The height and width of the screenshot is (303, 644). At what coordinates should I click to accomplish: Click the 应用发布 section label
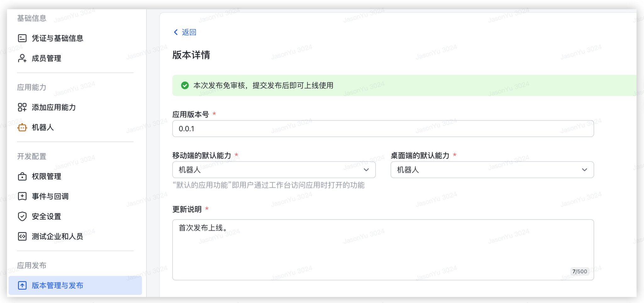point(32,265)
